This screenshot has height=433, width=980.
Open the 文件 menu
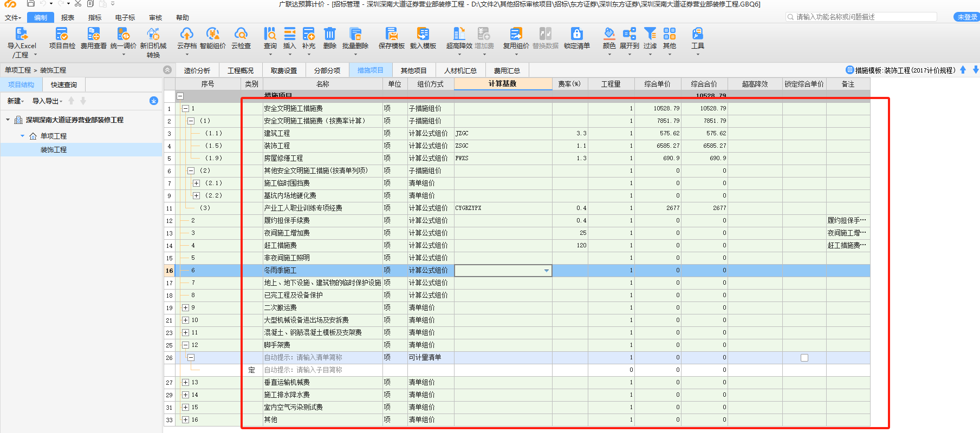(x=12, y=18)
